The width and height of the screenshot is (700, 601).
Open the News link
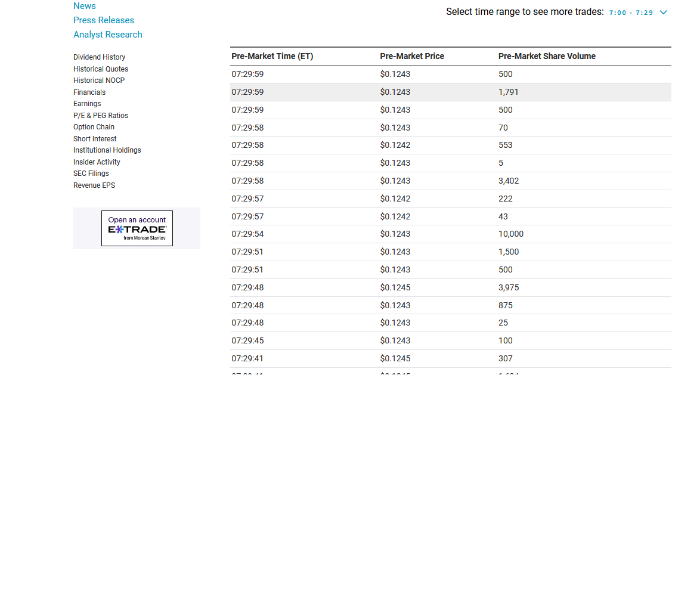85,6
